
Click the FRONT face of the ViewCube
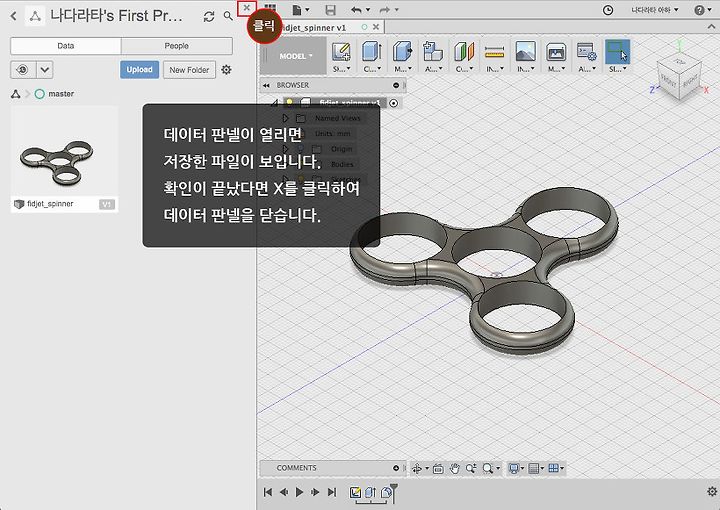669,79
